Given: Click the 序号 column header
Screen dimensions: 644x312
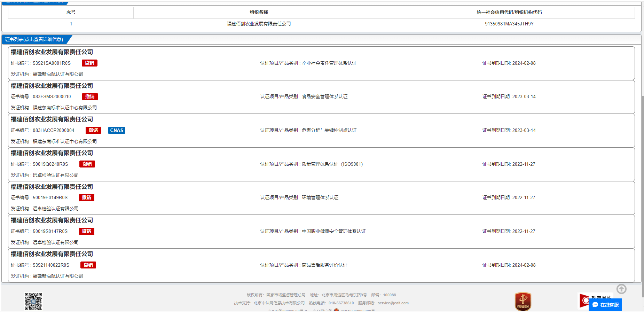Looking at the screenshot, I should click(71, 12).
